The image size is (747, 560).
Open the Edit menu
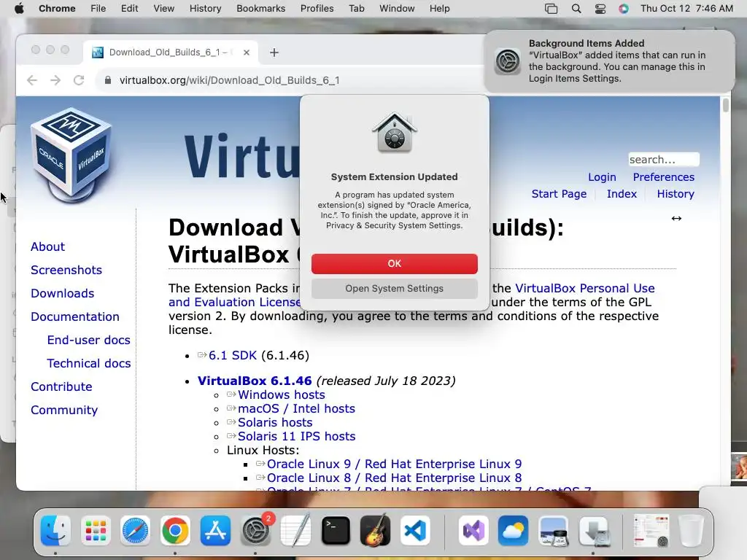tap(129, 9)
